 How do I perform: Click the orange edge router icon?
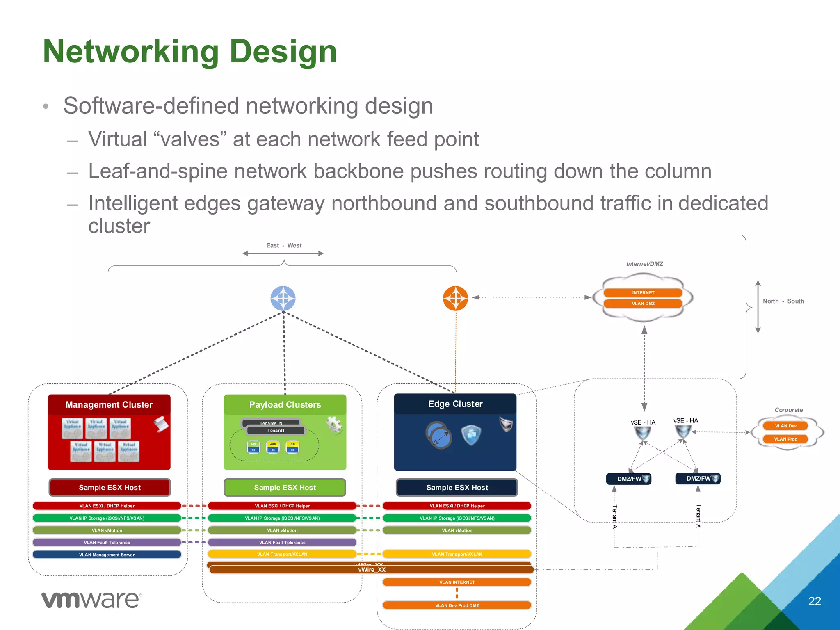click(x=455, y=298)
